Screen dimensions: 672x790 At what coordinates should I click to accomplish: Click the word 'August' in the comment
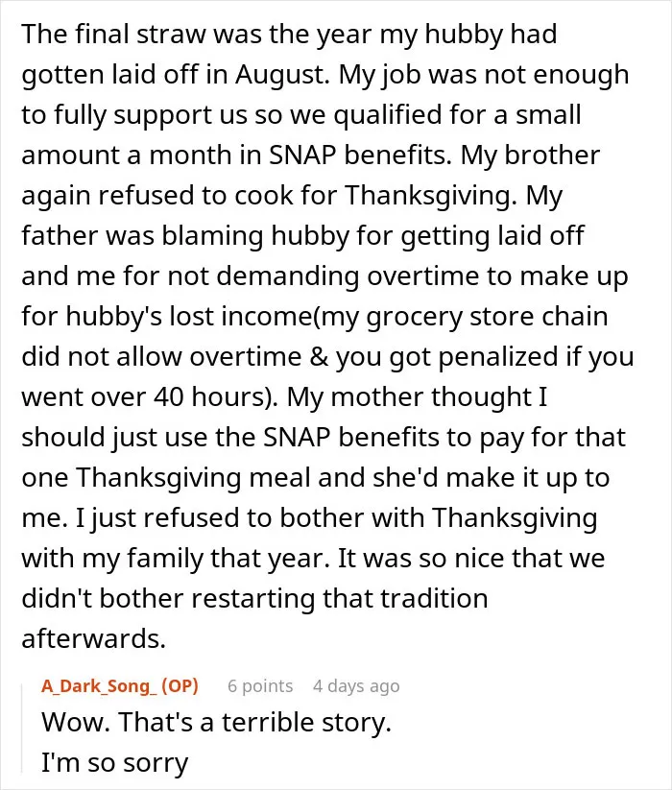(x=279, y=75)
